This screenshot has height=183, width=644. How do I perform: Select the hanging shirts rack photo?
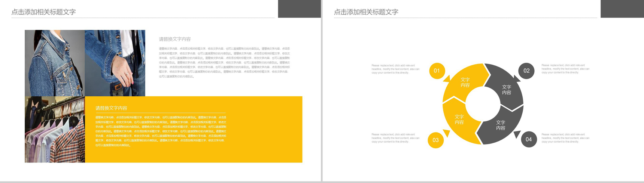tap(55, 129)
